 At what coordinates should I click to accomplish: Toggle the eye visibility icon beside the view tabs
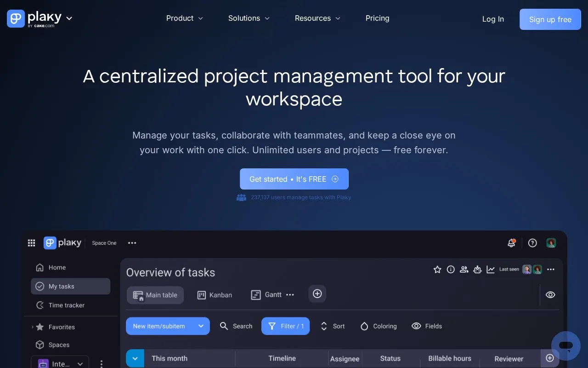point(550,295)
